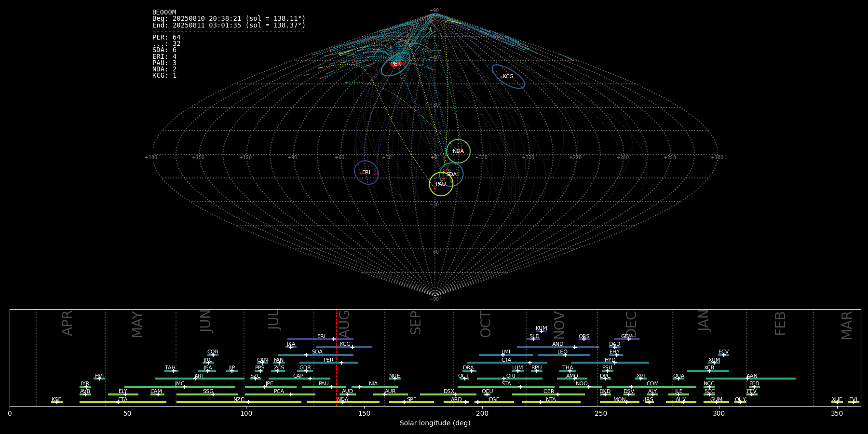Click the yellow PAU radiant circle

(x=441, y=184)
